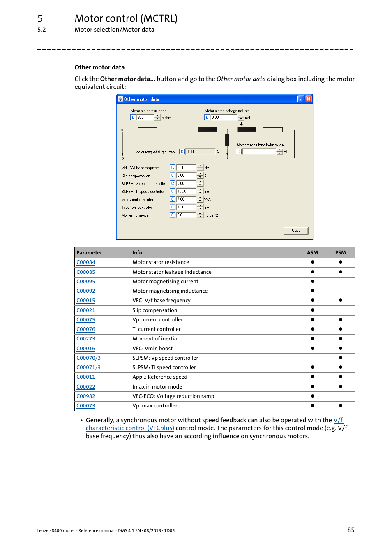
Task: Click the small icon left of the Other motor data title
Action: [120, 99]
